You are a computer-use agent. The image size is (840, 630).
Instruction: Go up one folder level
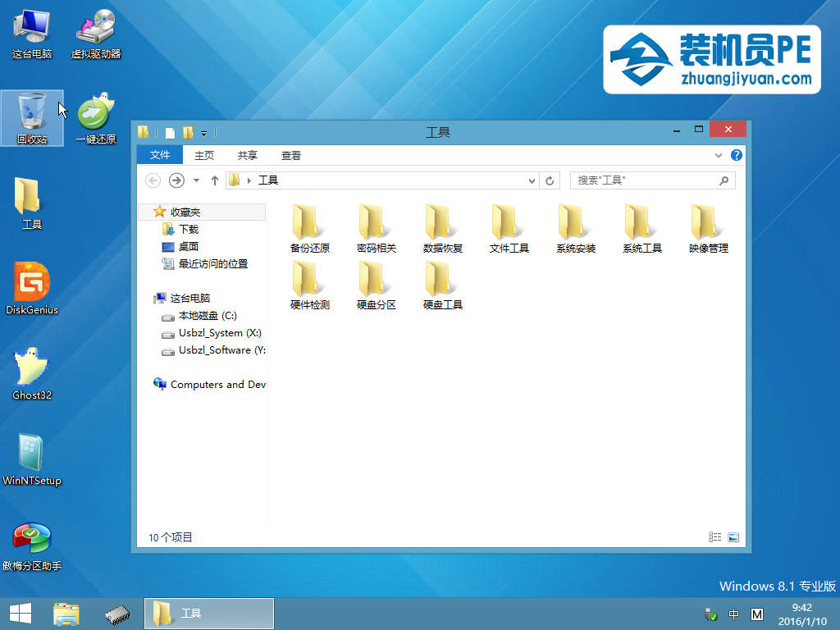215,180
